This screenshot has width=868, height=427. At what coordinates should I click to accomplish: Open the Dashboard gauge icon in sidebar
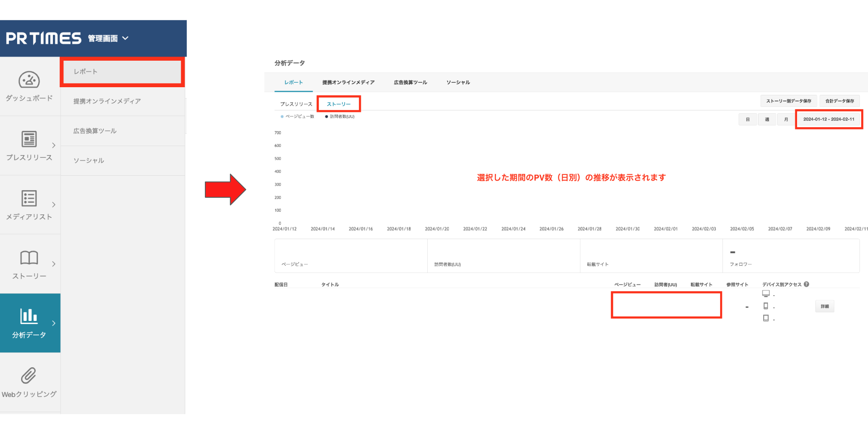click(x=29, y=80)
